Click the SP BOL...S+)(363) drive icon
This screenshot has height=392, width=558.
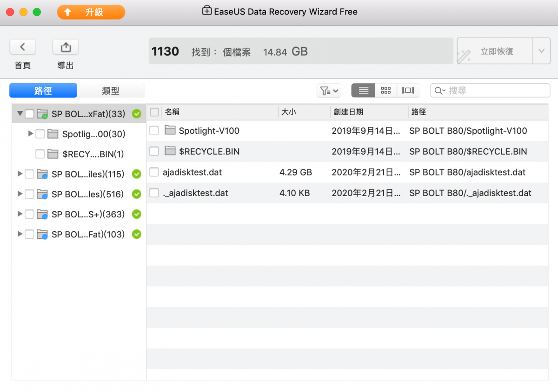pos(42,214)
